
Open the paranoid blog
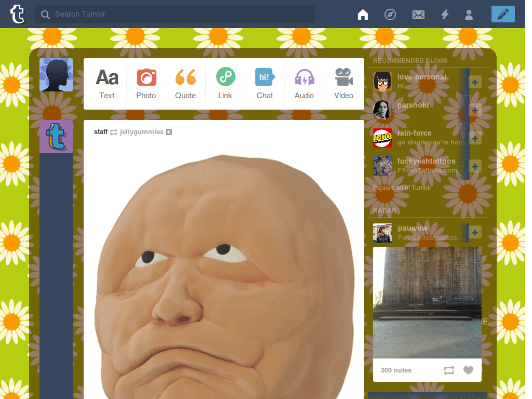coord(413,105)
